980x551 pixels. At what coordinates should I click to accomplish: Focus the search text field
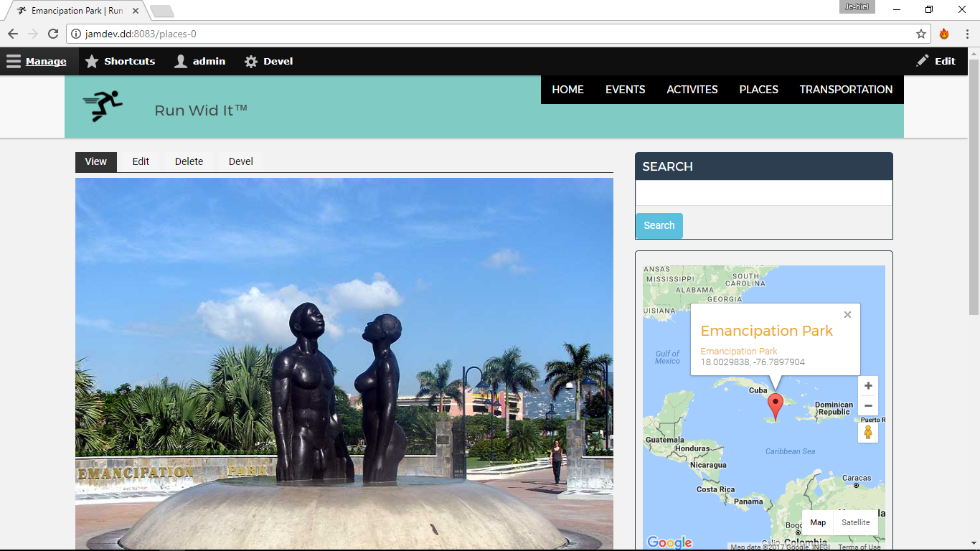click(763, 193)
